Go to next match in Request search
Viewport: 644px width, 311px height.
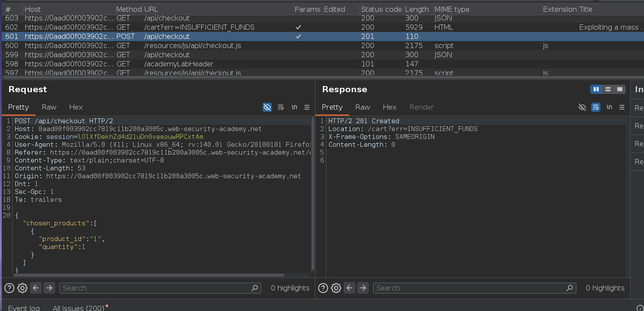pyautogui.click(x=49, y=288)
